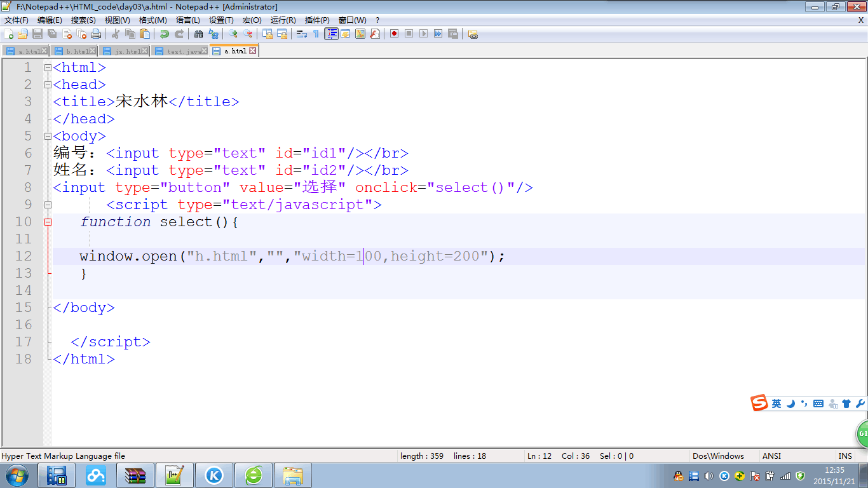Print the file with printer icon

[96, 34]
